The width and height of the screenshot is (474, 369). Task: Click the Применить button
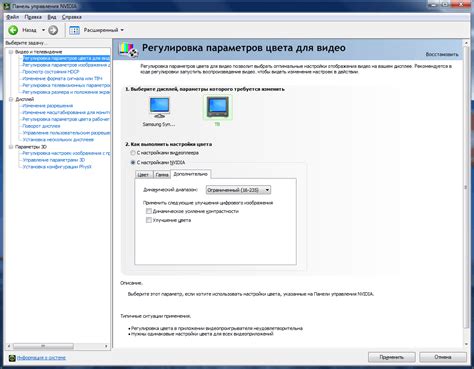coord(392,357)
